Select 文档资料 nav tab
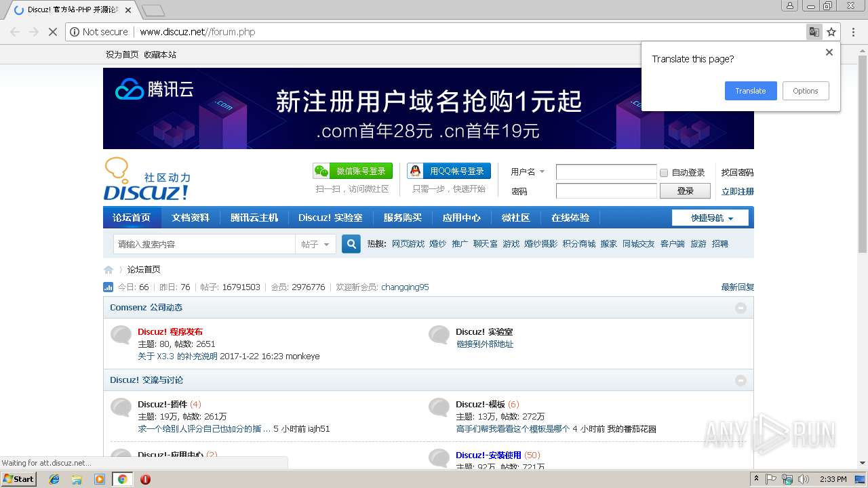This screenshot has height=488, width=868. click(x=191, y=218)
